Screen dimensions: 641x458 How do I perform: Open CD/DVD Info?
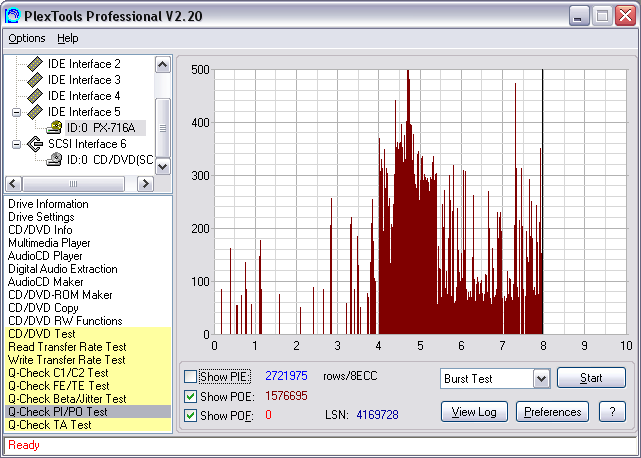(40, 230)
